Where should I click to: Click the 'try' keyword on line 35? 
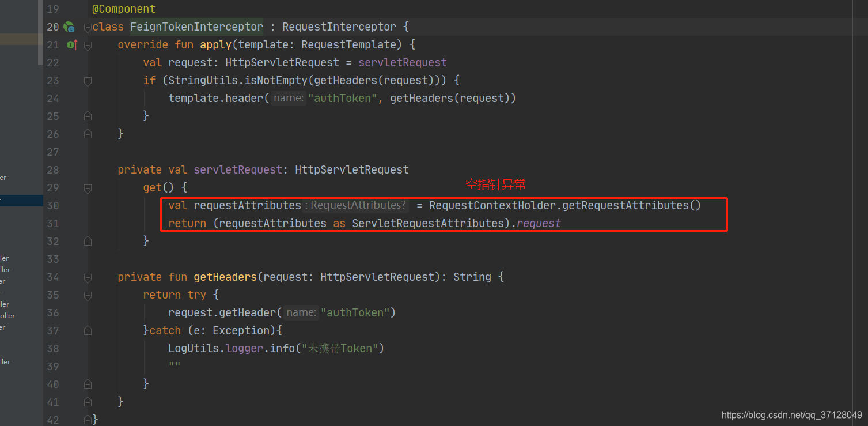coord(197,295)
